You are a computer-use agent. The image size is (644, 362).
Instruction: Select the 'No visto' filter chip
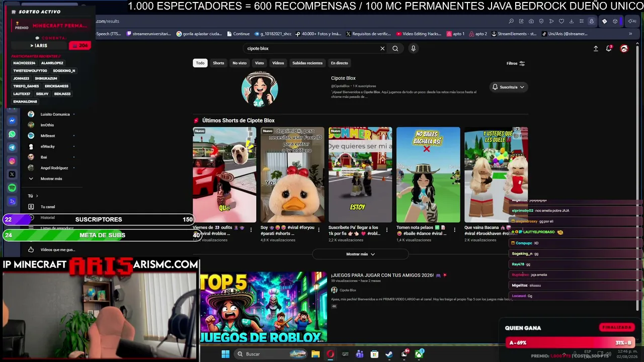pos(239,63)
